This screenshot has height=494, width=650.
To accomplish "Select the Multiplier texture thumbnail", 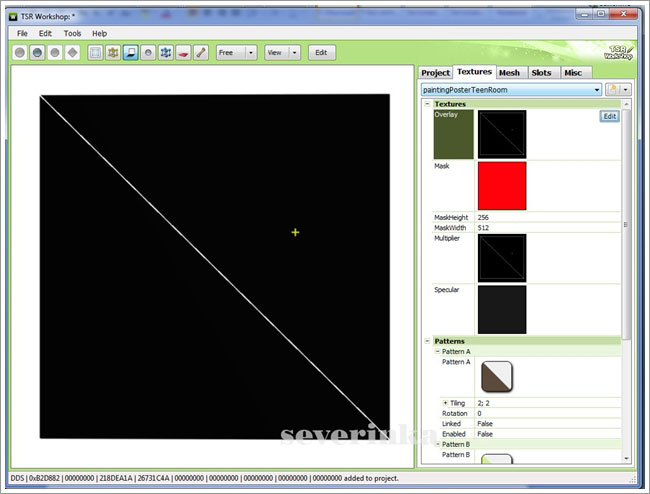I will click(502, 258).
